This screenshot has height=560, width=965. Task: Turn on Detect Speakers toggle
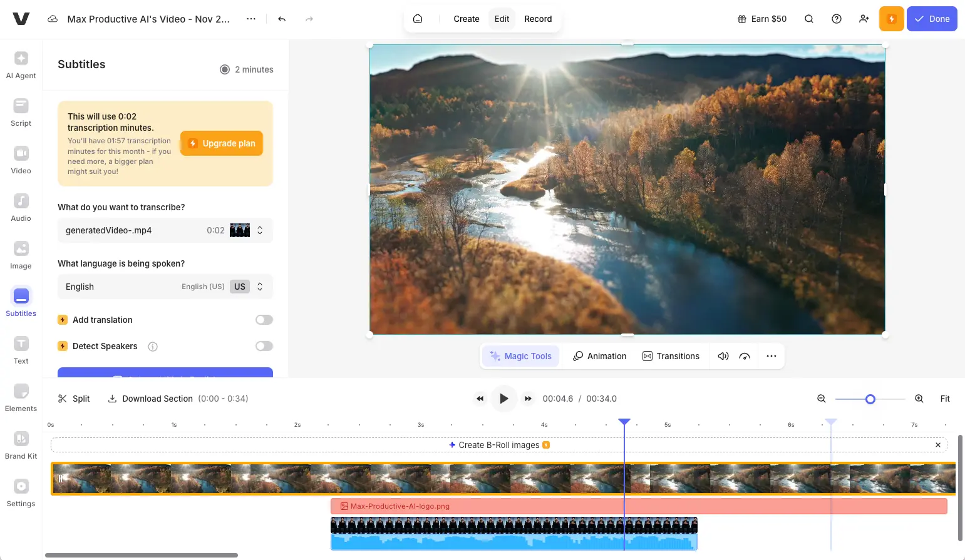pos(264,346)
